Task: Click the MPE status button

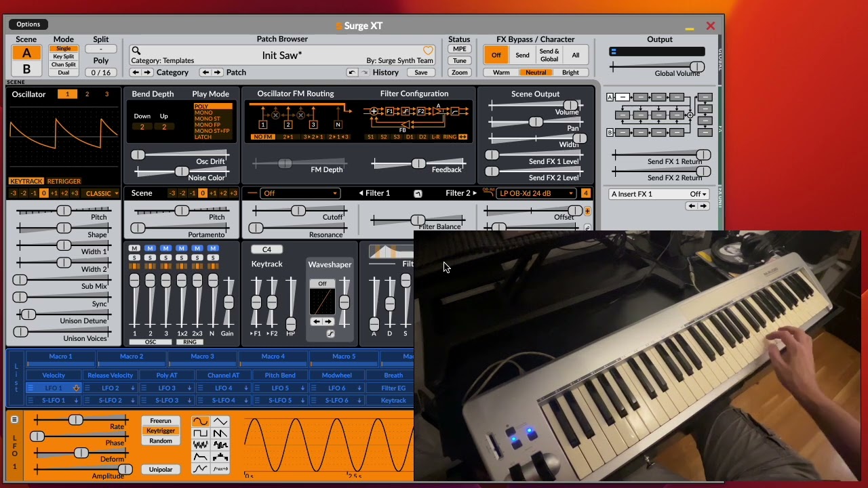Action: 459,49
